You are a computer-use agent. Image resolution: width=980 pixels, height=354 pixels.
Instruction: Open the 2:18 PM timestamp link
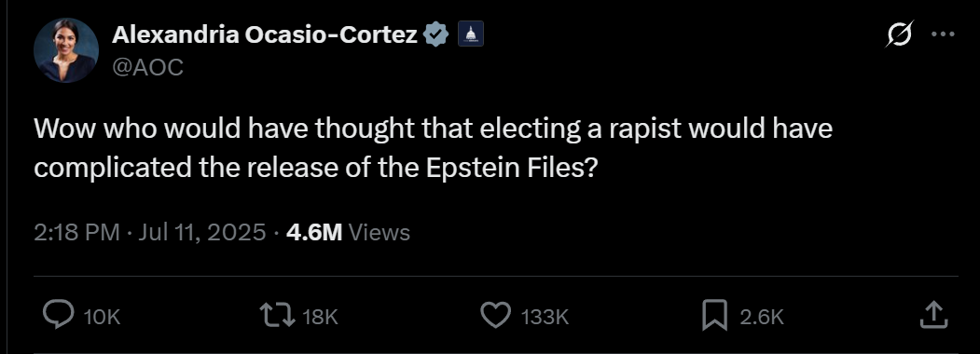76,232
